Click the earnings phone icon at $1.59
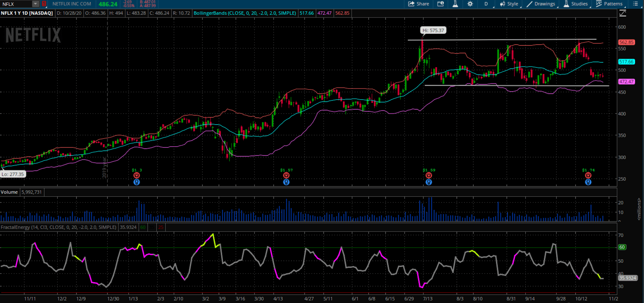This screenshot has height=303, width=644. [x=429, y=175]
